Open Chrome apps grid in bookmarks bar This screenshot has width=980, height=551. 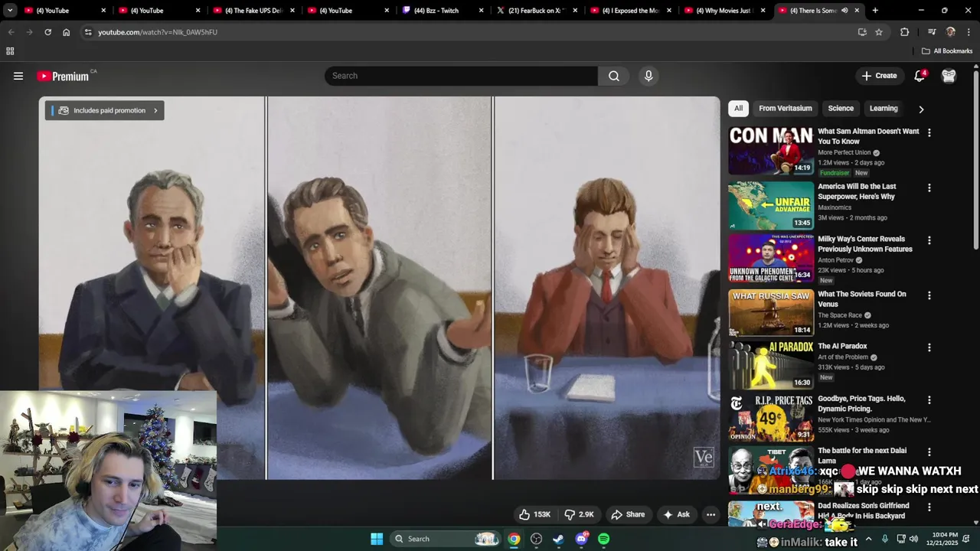[x=10, y=51]
